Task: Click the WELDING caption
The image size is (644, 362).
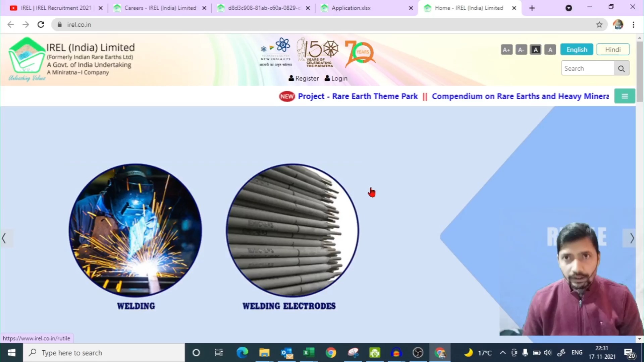Action: point(136,306)
